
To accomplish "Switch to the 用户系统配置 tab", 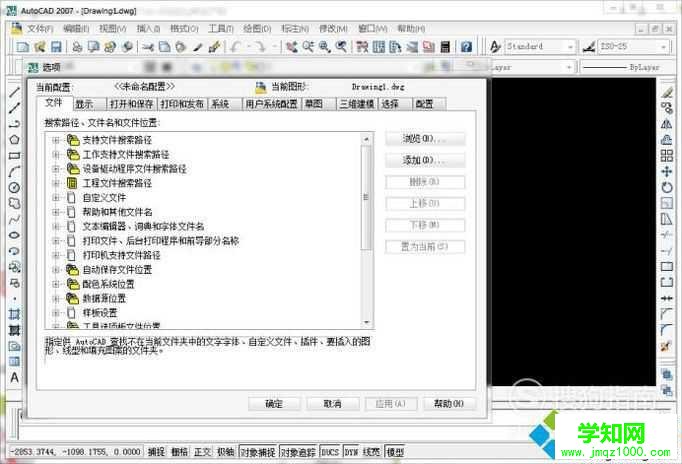I will [x=271, y=104].
